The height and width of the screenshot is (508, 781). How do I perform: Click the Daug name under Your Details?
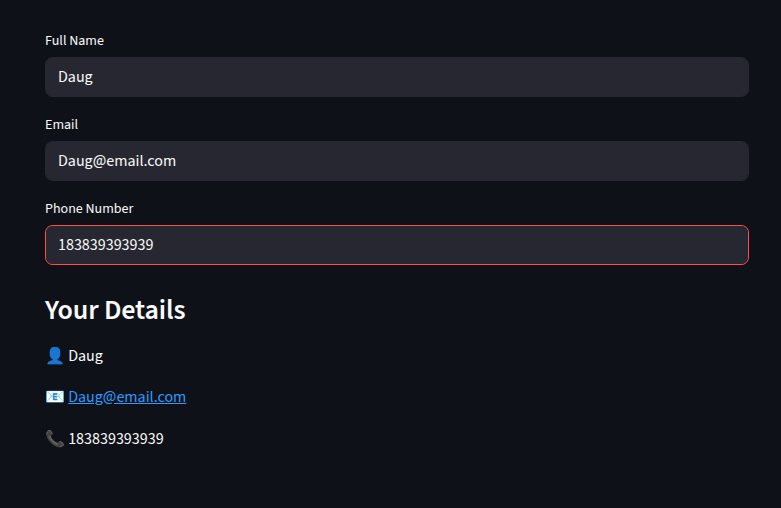click(x=86, y=357)
